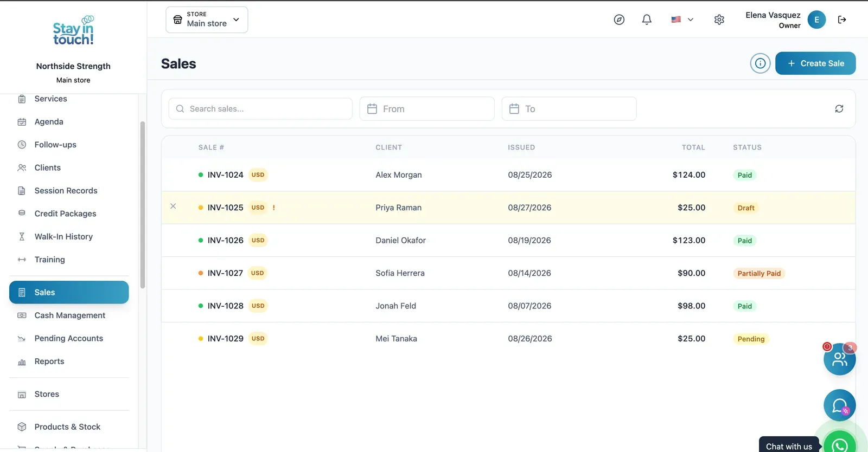The height and width of the screenshot is (452, 868).
Task: Click the Pending status badge for INV-1029
Action: click(x=751, y=339)
